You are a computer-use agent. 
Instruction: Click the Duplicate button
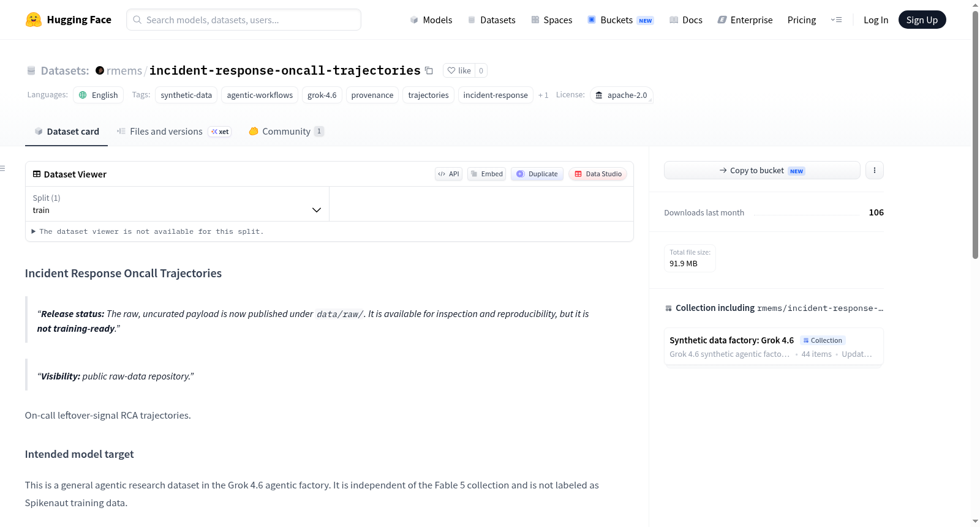[x=537, y=174]
